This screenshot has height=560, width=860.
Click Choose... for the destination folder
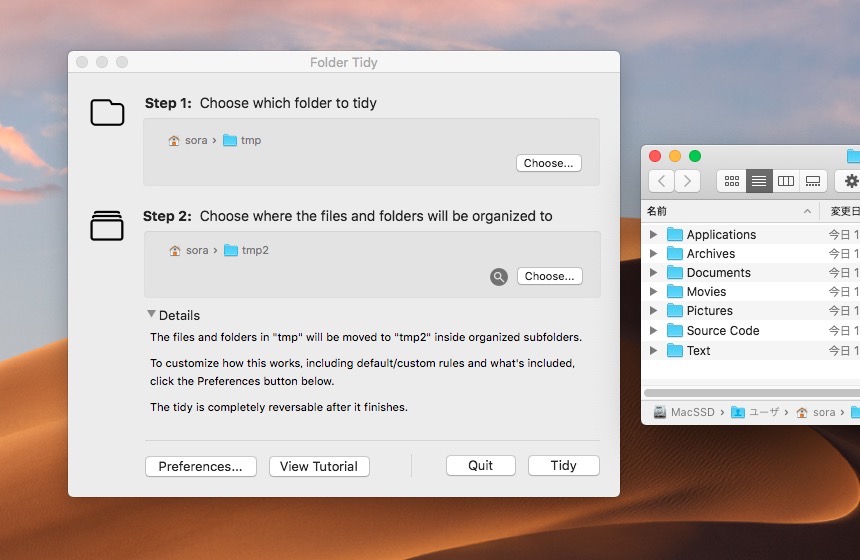tap(550, 276)
